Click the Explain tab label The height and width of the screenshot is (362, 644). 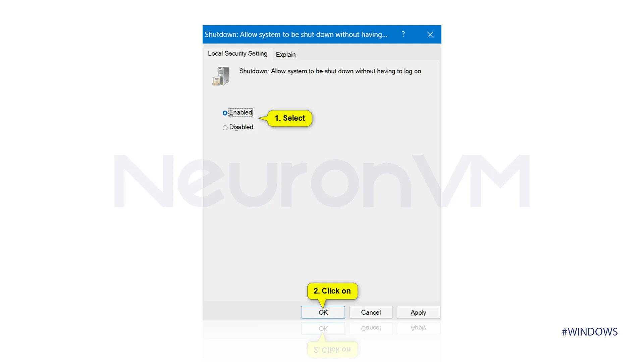click(285, 54)
